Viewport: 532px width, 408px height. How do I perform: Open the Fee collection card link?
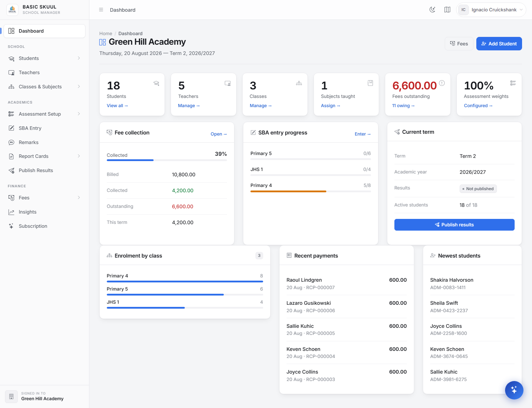tap(218, 134)
